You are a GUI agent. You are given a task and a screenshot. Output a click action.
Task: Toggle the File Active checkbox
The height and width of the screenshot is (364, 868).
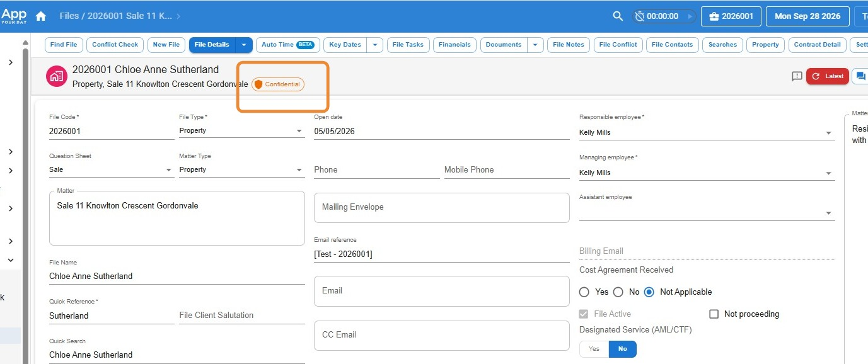[x=584, y=314]
